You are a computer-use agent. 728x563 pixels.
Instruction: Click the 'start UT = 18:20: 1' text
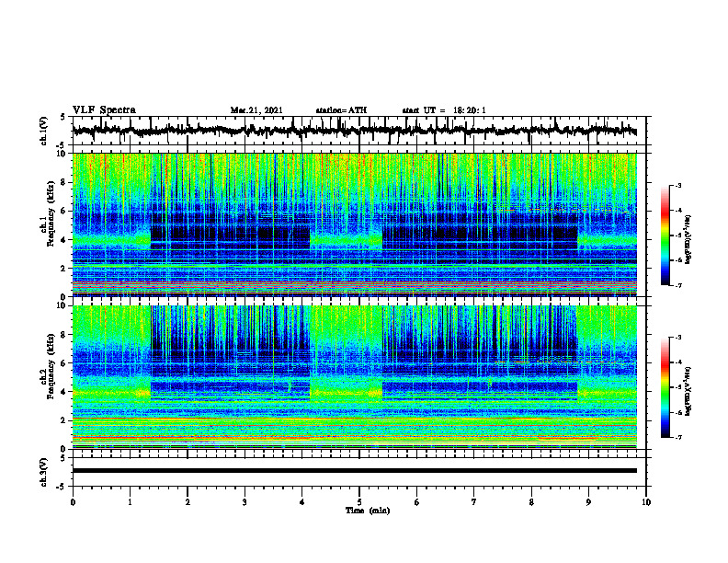click(444, 110)
